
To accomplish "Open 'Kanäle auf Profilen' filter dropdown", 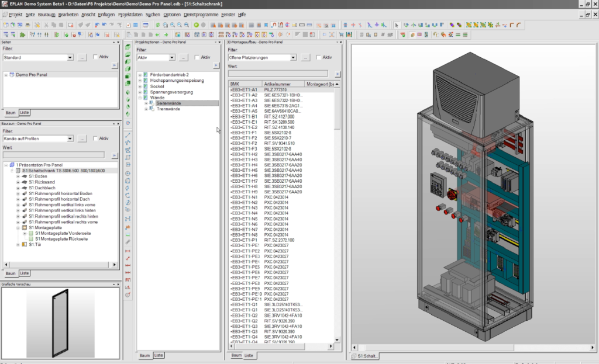I will pos(70,138).
